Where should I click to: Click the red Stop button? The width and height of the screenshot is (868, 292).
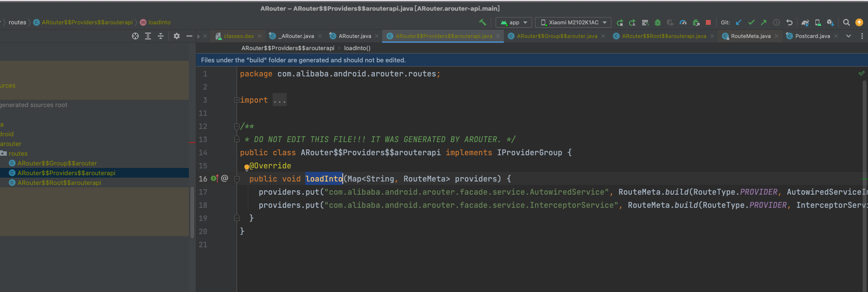pyautogui.click(x=708, y=22)
